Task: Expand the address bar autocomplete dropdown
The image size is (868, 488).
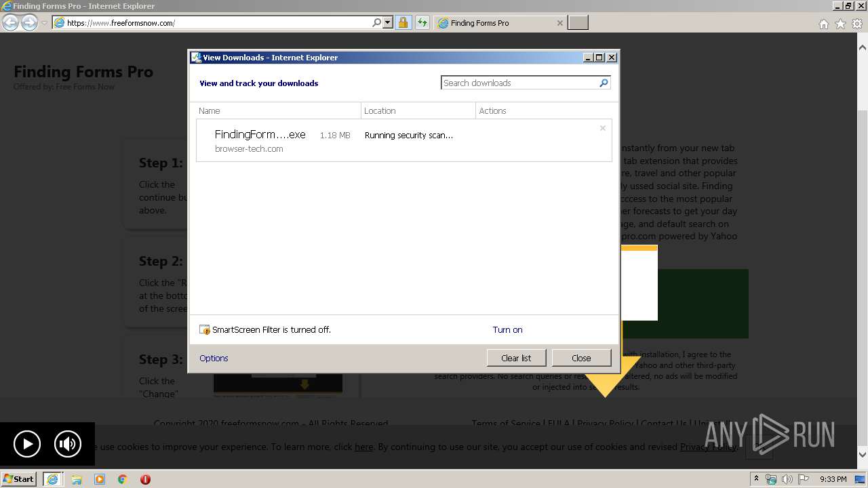Action: pos(388,22)
